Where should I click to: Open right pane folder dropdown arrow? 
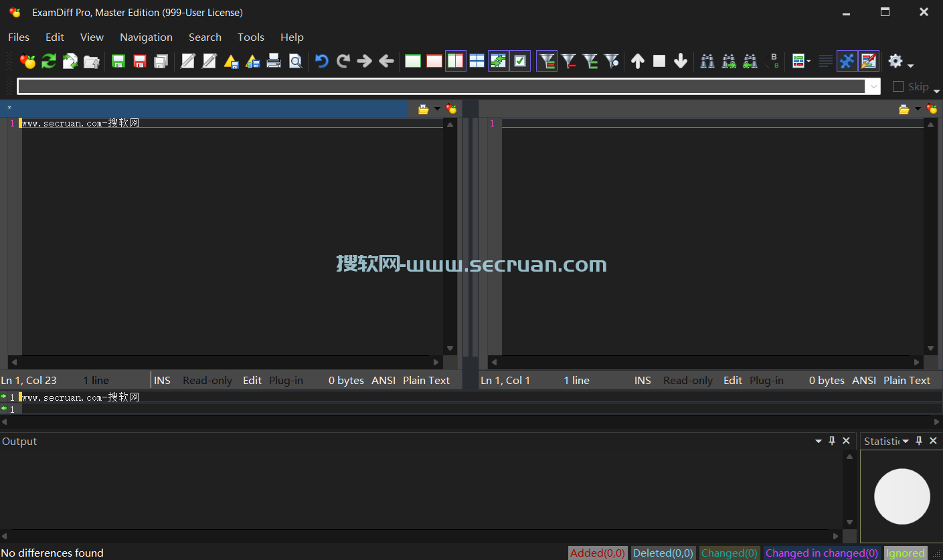click(x=918, y=109)
